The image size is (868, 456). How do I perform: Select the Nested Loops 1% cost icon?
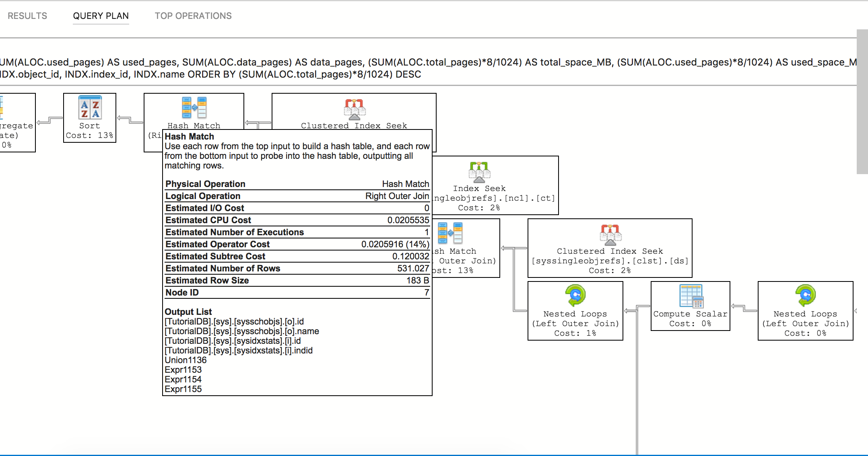(575, 296)
